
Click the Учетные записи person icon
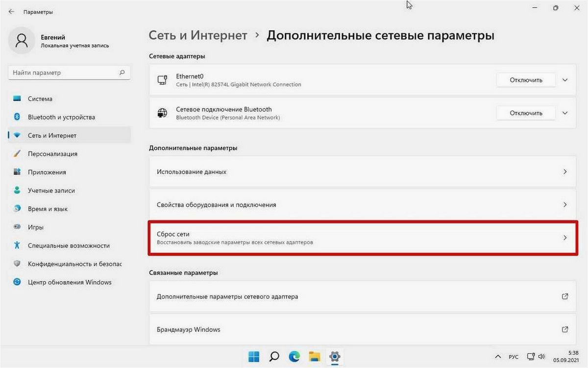17,191
